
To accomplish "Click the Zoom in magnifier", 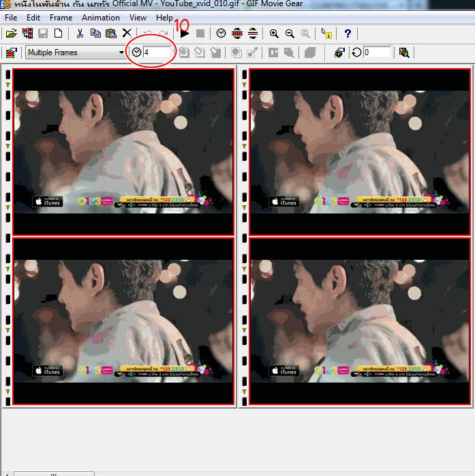I will pyautogui.click(x=274, y=33).
